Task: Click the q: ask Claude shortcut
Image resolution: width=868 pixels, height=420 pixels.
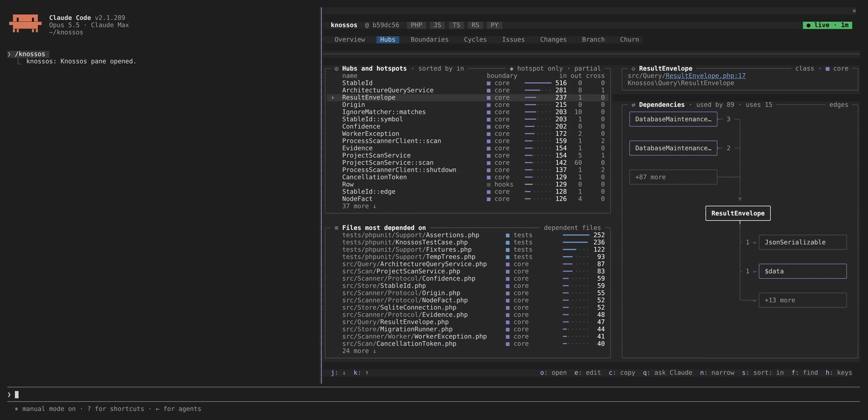Action: point(667,373)
